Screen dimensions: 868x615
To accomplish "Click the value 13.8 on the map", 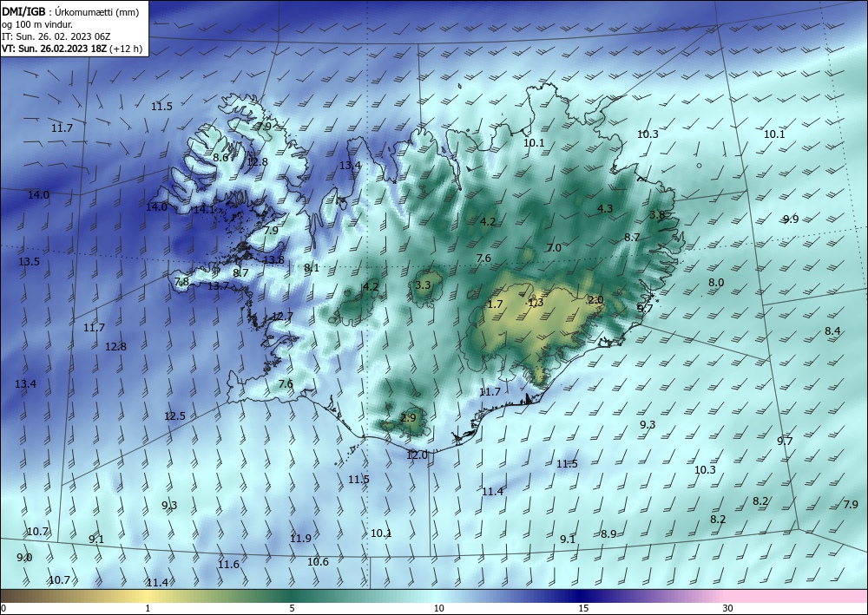I will coord(273,260).
